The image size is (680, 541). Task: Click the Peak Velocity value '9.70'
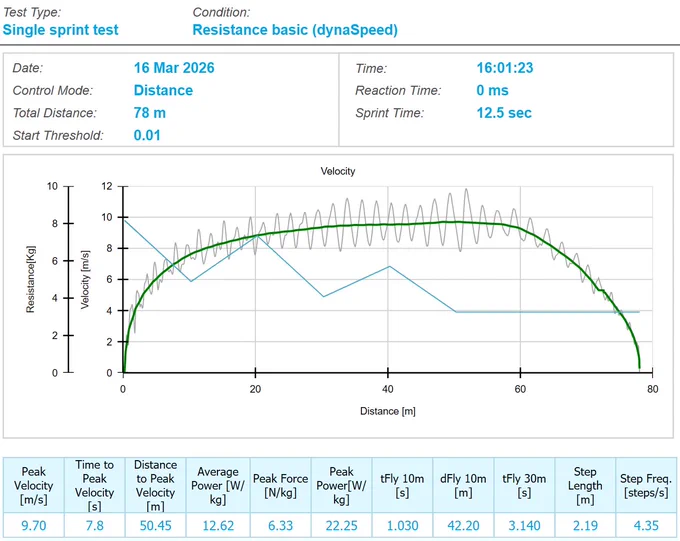pos(34,526)
